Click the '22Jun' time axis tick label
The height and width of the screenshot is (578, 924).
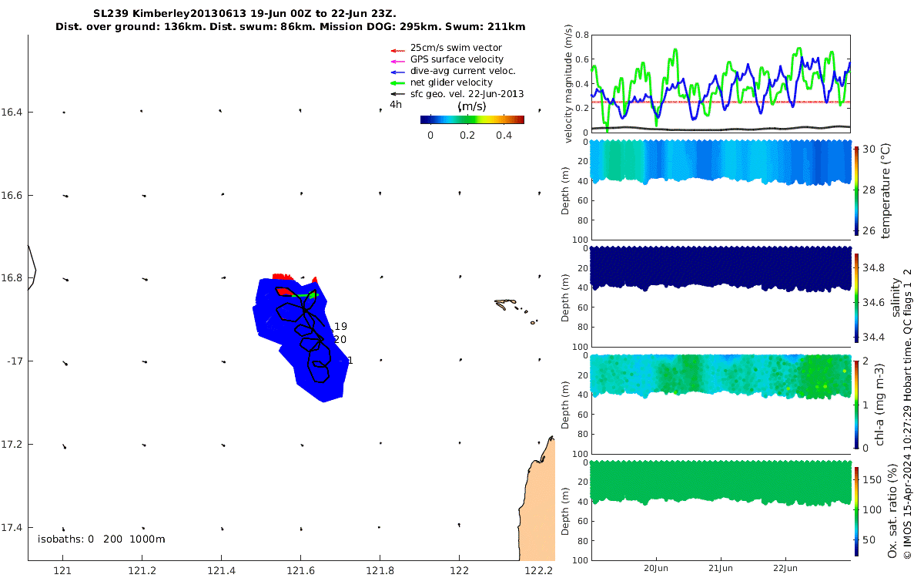785,568
